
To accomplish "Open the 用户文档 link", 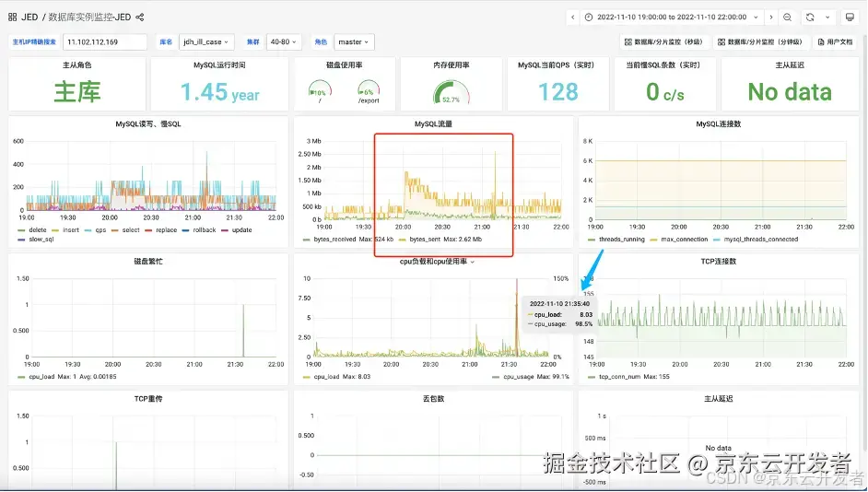I will click(836, 42).
